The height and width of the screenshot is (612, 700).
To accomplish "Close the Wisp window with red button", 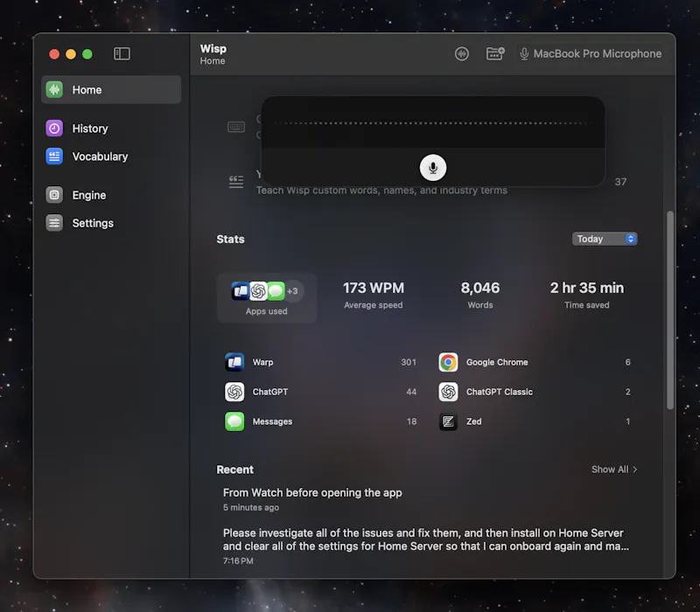I will pyautogui.click(x=54, y=54).
